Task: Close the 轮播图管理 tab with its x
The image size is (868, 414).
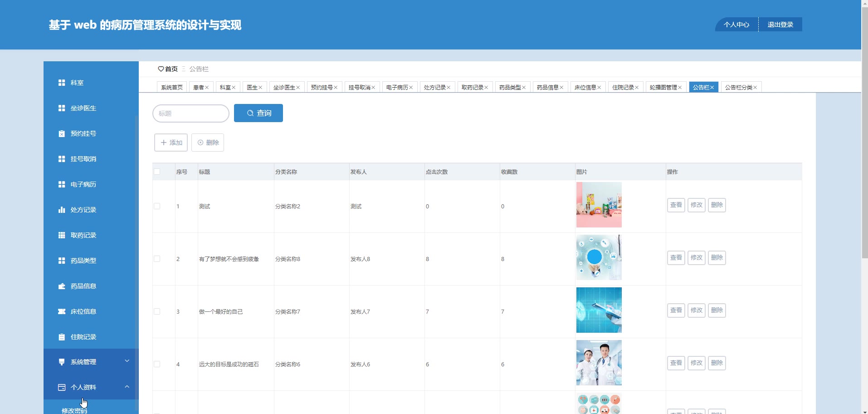Action: (680, 88)
